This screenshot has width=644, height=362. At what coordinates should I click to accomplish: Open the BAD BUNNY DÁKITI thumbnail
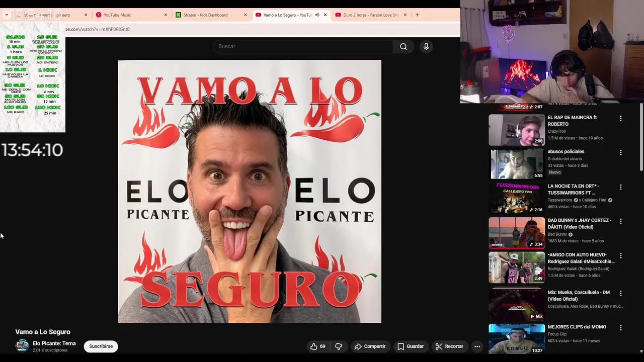pos(517,233)
